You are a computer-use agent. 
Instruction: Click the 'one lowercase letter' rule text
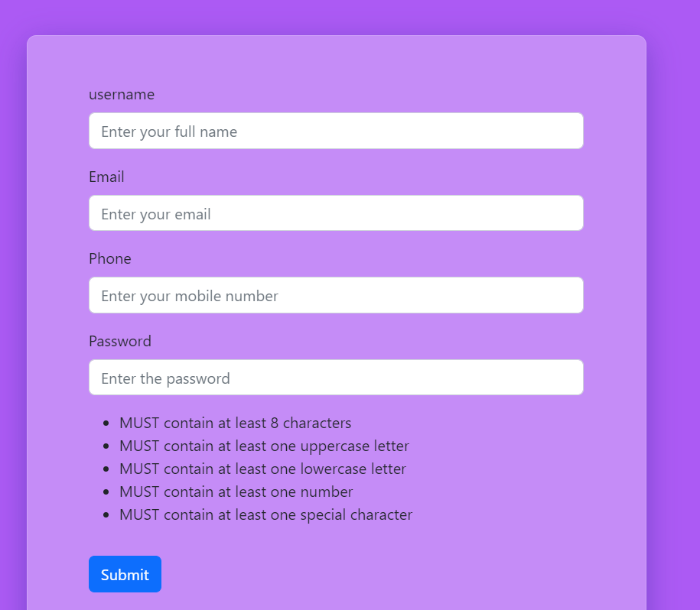click(x=338, y=469)
